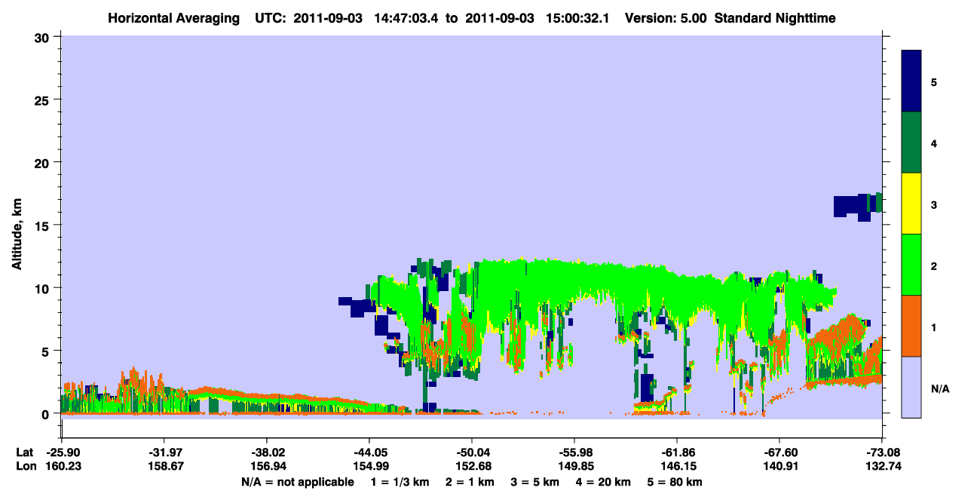Screen dimensions: 980x503
Task: Click legend text '2 = 1 km'
Action: (470, 482)
